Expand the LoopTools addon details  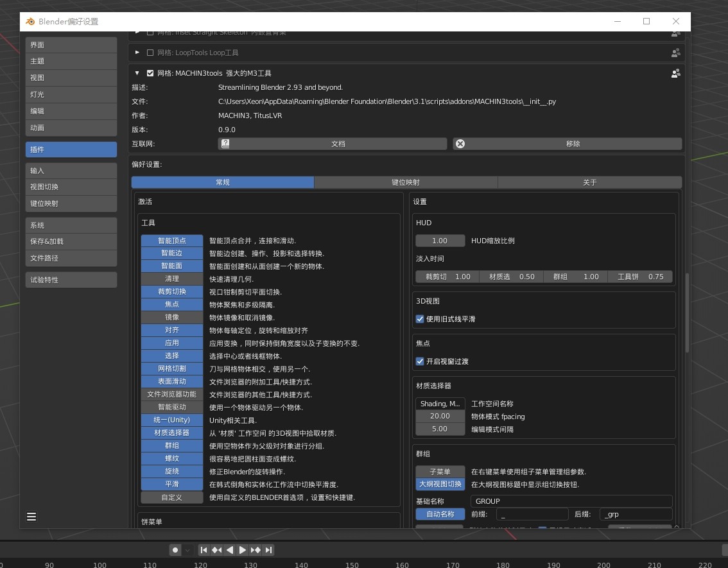point(137,53)
